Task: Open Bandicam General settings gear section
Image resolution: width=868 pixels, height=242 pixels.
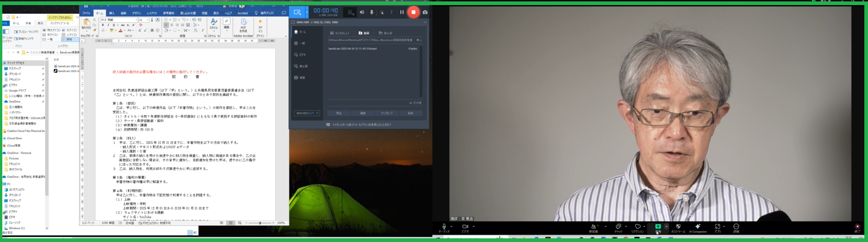Action: 299,43
